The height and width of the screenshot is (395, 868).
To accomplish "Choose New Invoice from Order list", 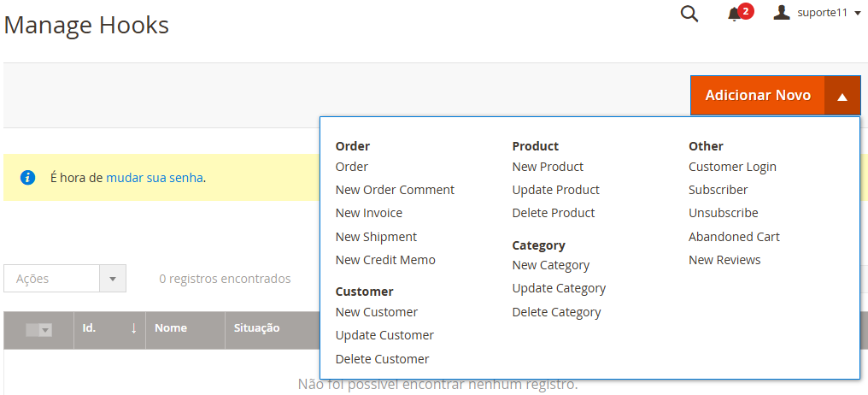I will [x=368, y=213].
